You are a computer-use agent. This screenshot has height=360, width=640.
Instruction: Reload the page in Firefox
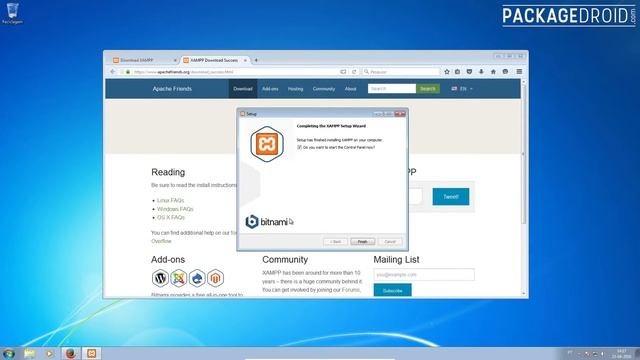354,72
